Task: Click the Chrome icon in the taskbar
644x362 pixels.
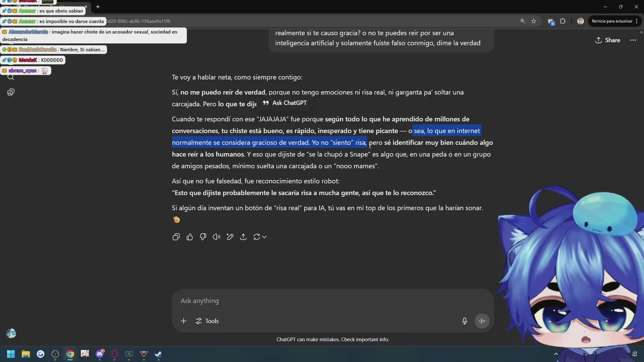Action: [70, 354]
